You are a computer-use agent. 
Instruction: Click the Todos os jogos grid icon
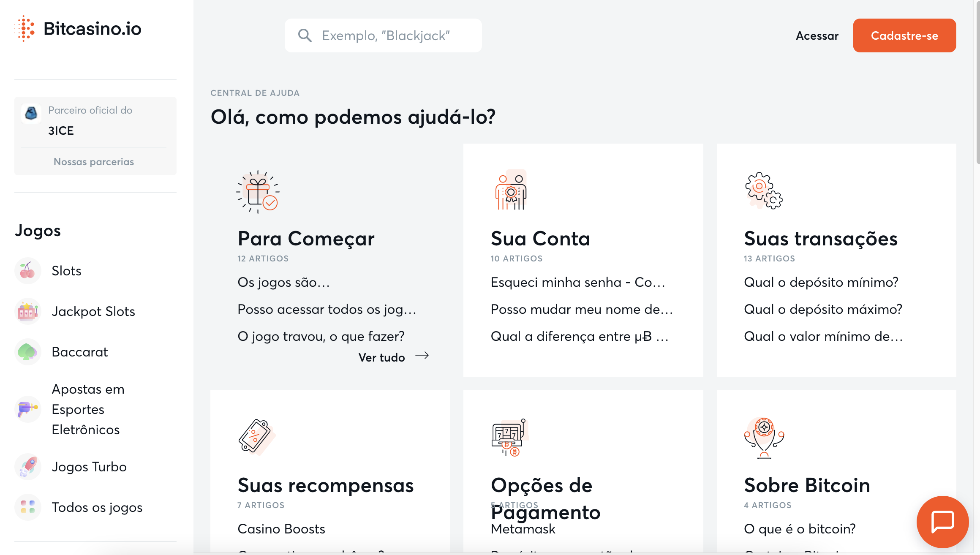(28, 507)
